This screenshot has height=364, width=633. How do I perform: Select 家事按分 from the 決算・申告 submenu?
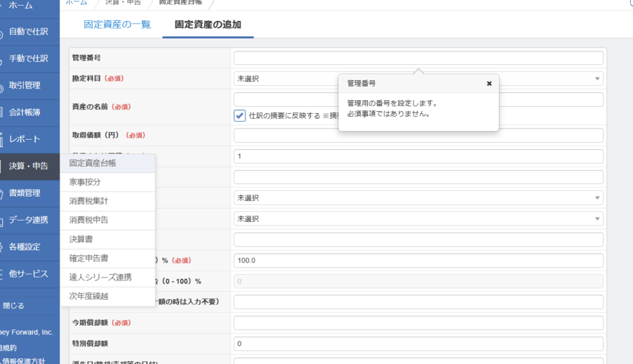pyautogui.click(x=85, y=182)
